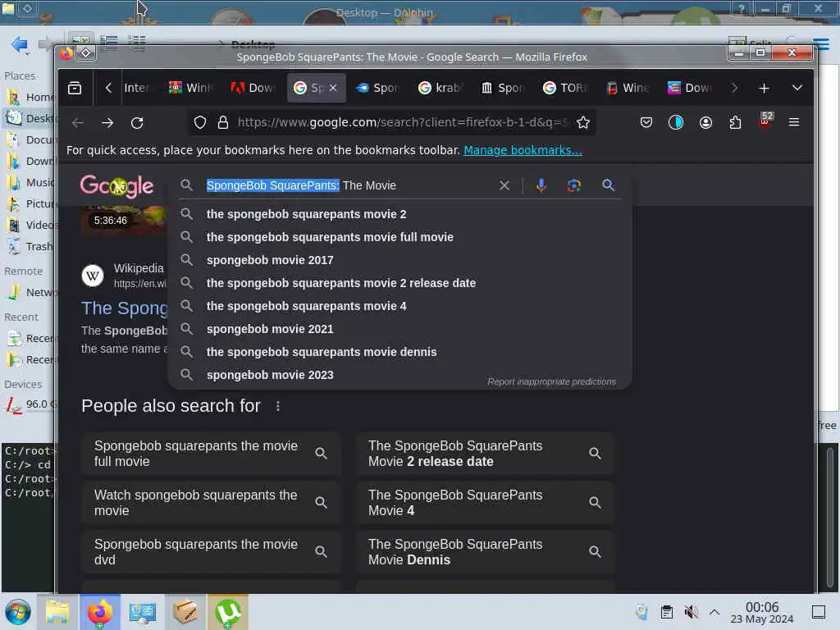
Task: Open Firefox account profile icon
Action: click(705, 123)
